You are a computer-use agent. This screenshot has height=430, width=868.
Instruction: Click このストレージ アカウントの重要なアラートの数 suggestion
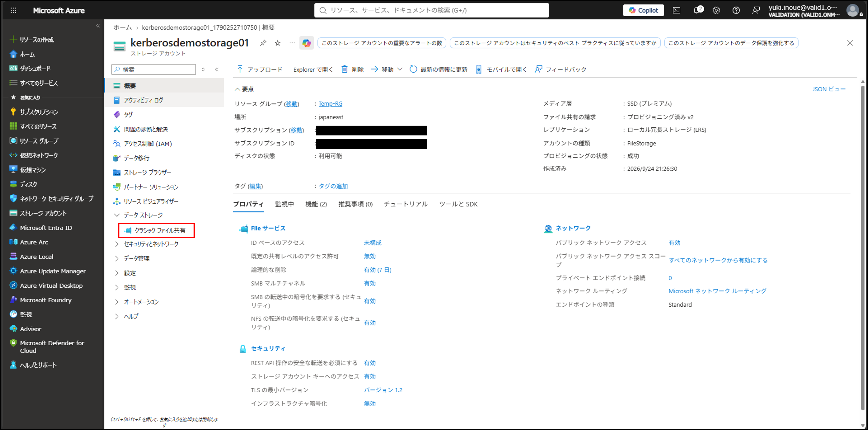tap(382, 43)
